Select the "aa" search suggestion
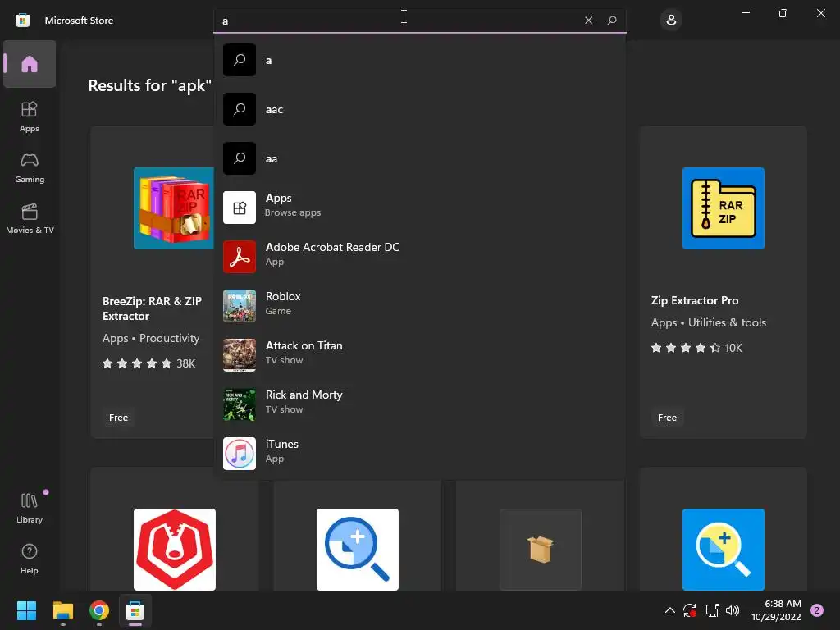Screen dimensions: 840x630 pos(419,158)
